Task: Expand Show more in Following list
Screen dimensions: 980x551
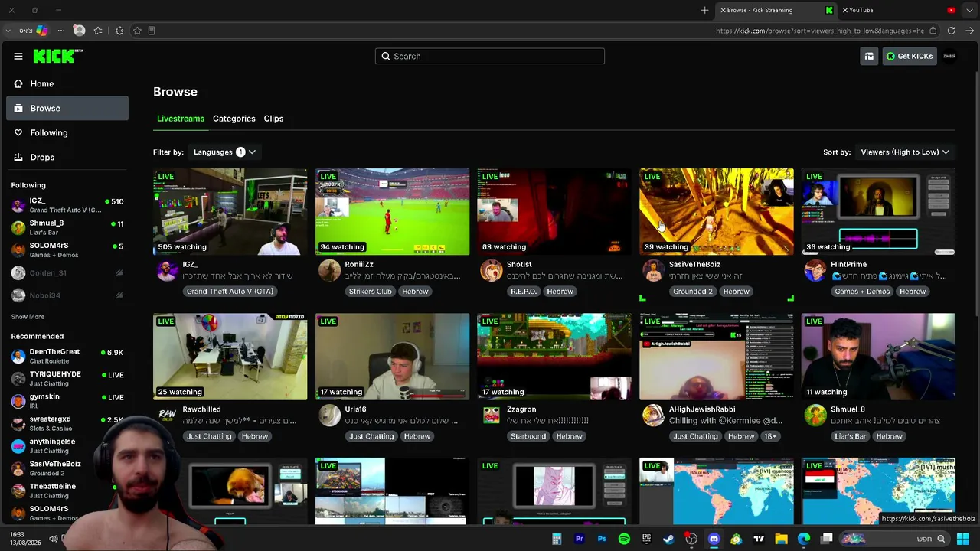Action: (28, 316)
